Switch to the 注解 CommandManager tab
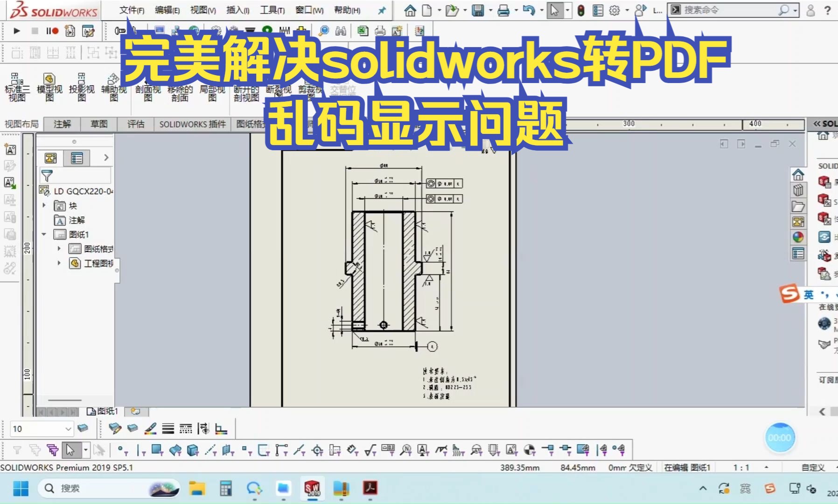Viewport: 838px width, 504px height. [63, 124]
